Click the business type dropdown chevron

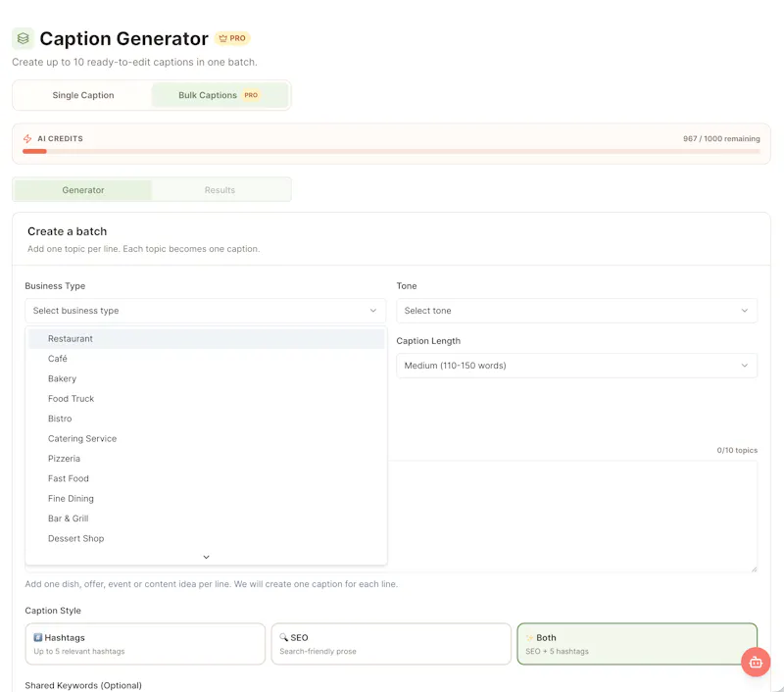pos(373,311)
